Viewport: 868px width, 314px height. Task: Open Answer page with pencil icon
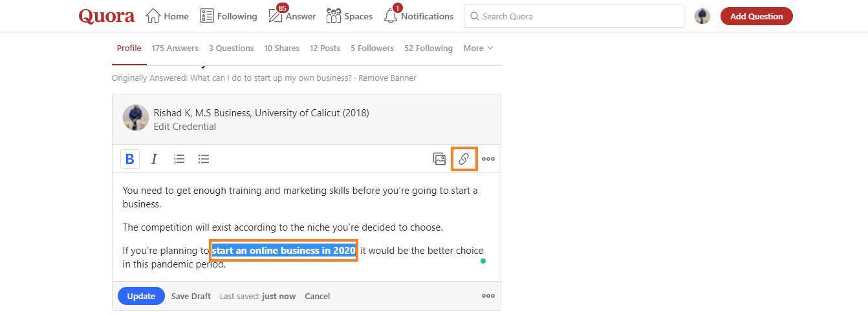coord(276,16)
